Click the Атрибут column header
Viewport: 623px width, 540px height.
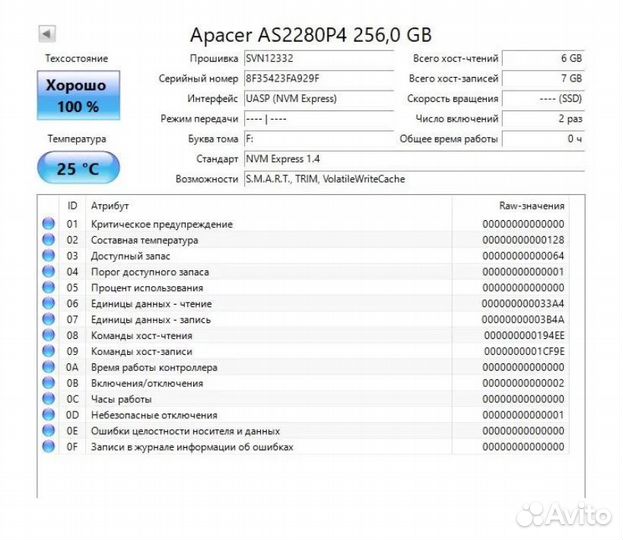click(269, 206)
